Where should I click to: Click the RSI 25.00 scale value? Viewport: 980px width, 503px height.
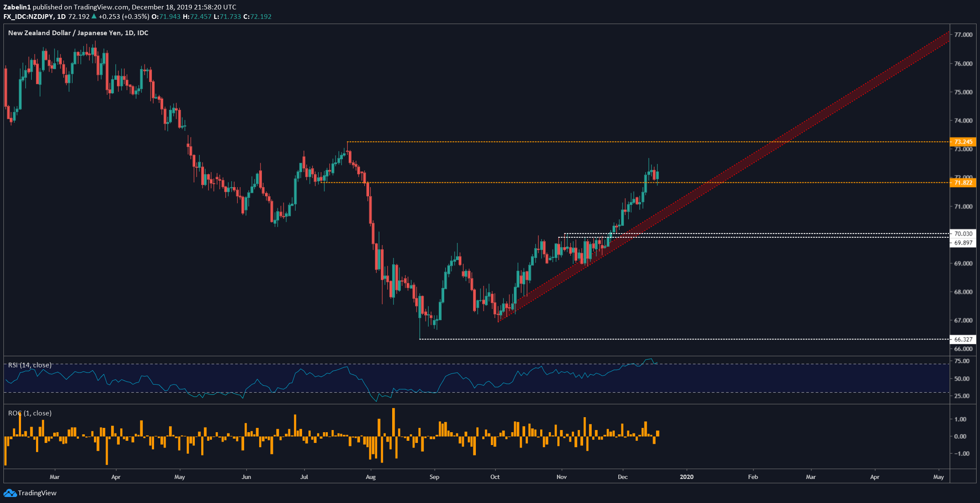pyautogui.click(x=962, y=396)
